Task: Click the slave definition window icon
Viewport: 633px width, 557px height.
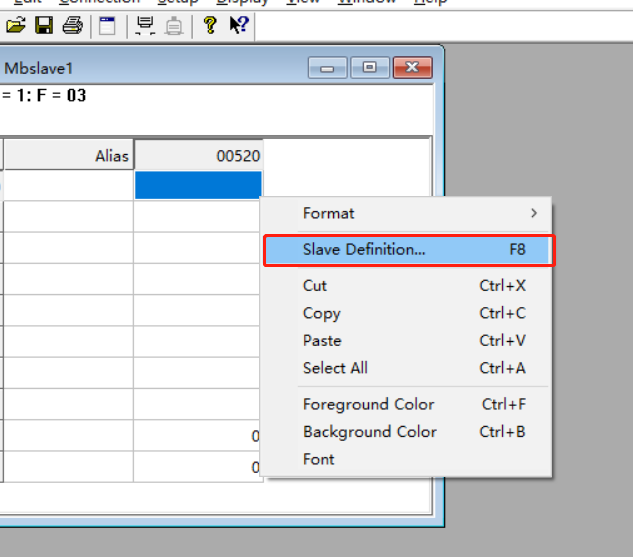Action: point(106,26)
